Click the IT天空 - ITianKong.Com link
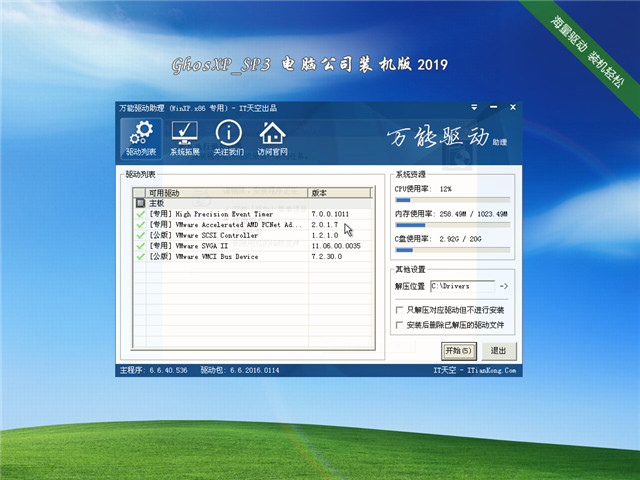 pos(475,370)
